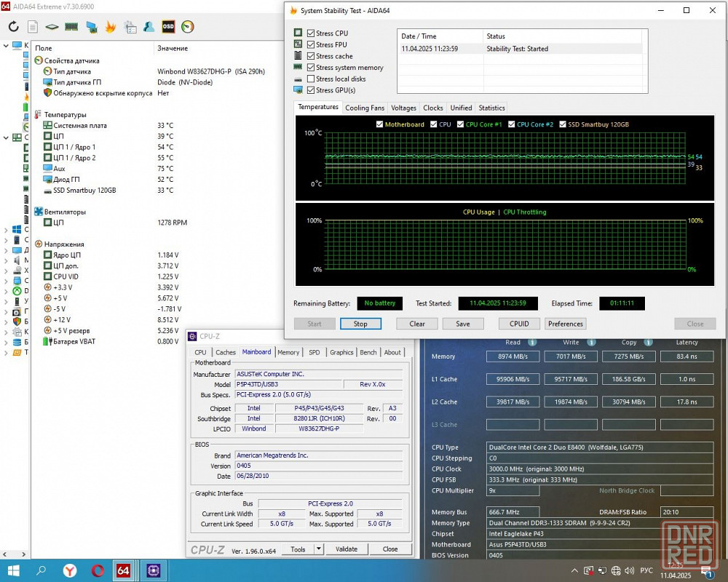Viewport: 728px width, 582px height.
Task: Expand the database tree node
Action: [x=6, y=342]
